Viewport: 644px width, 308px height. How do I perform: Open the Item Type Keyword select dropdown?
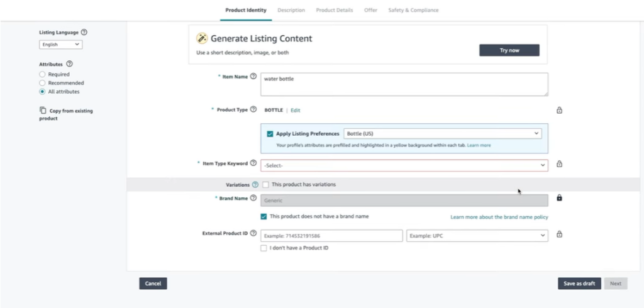point(404,165)
